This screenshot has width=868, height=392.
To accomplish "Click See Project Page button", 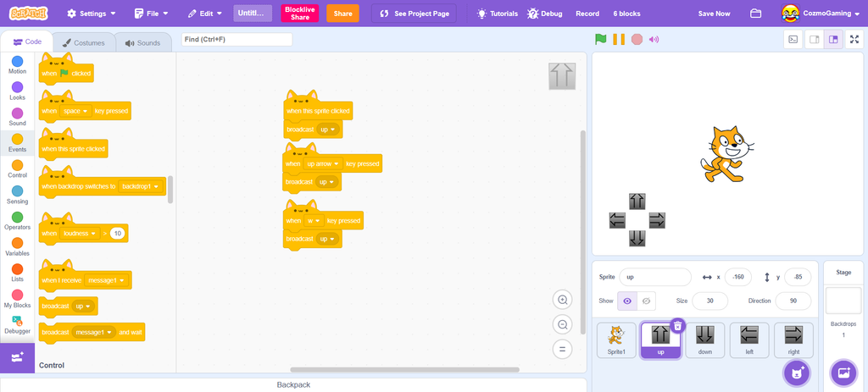I will pyautogui.click(x=414, y=14).
